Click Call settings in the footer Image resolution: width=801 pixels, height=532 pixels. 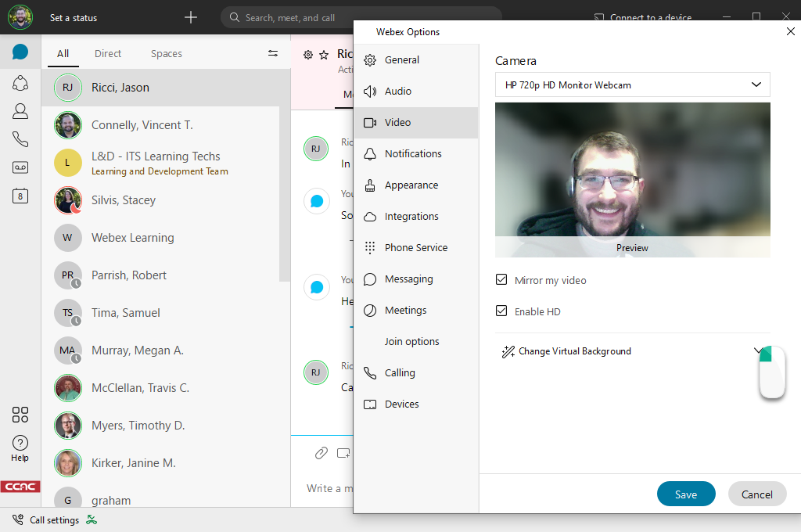pos(54,519)
